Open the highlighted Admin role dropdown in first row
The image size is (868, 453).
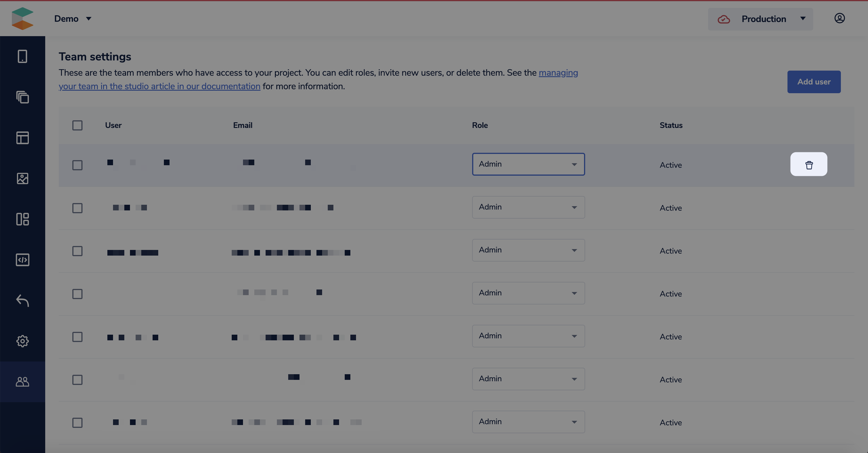click(x=528, y=164)
